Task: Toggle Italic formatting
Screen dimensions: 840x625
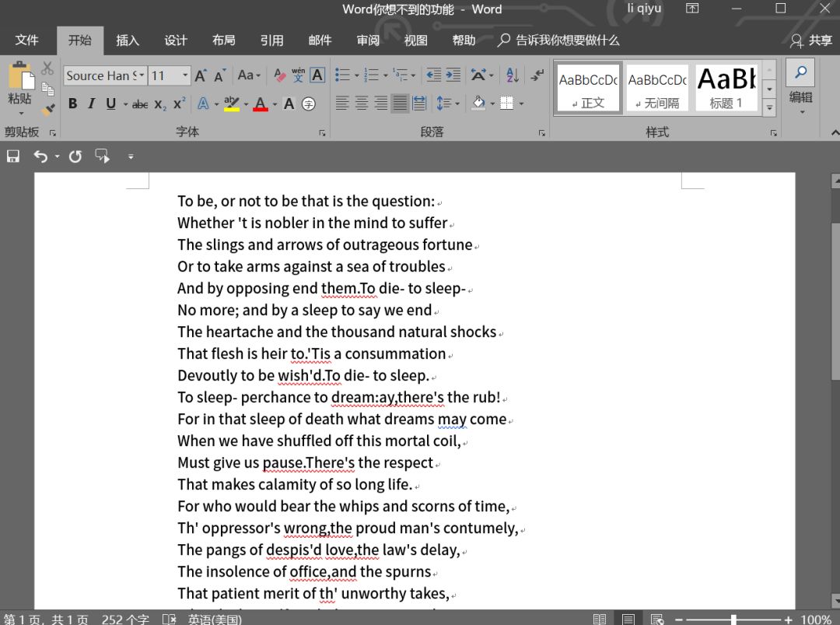Action: 92,104
